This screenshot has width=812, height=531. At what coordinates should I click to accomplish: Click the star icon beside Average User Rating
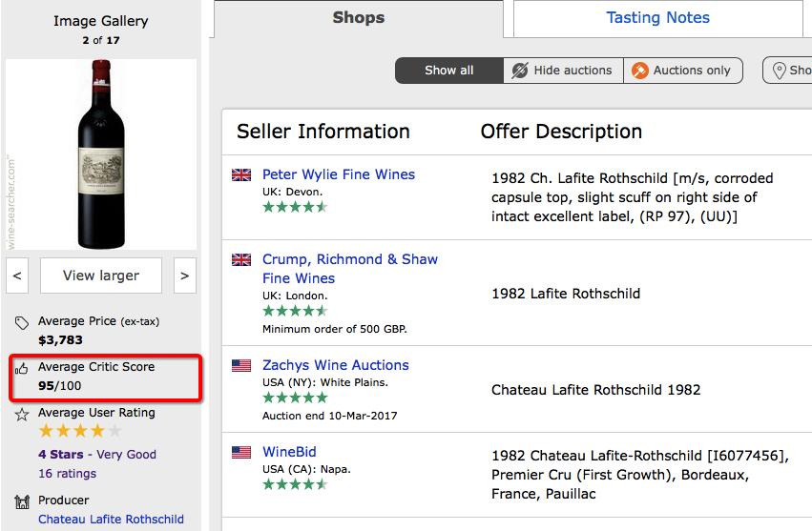[x=22, y=414]
